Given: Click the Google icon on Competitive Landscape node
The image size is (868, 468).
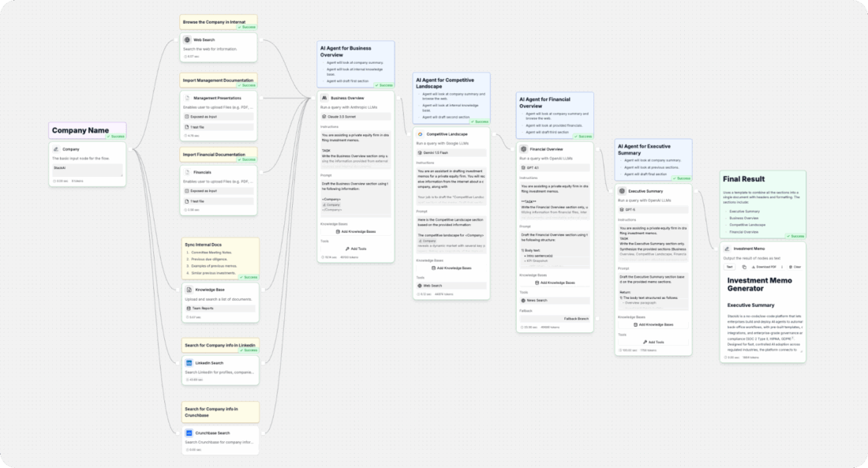Looking at the screenshot, I should tap(420, 134).
